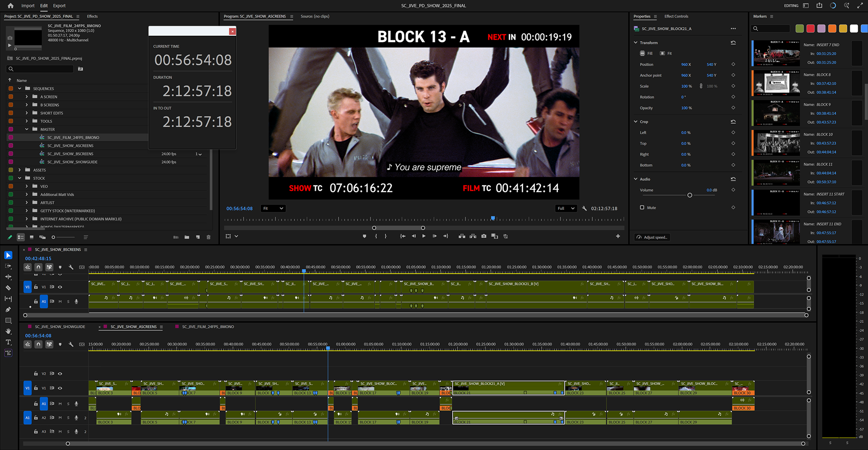Viewport: 868px width, 450px height.
Task: Click the Adjust speed button
Action: tap(652, 237)
